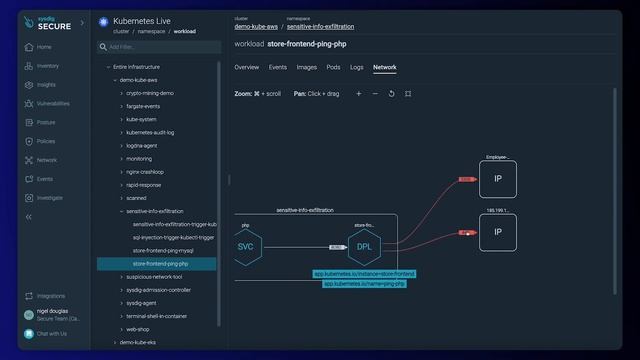Click the network graph vertical scrollbar
This screenshot has height=360, width=640.
coord(615,191)
